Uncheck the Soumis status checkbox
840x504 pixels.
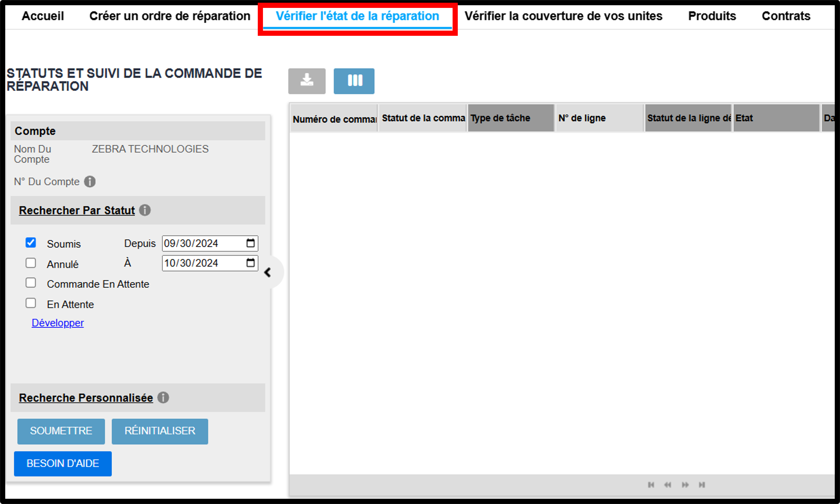click(x=31, y=242)
